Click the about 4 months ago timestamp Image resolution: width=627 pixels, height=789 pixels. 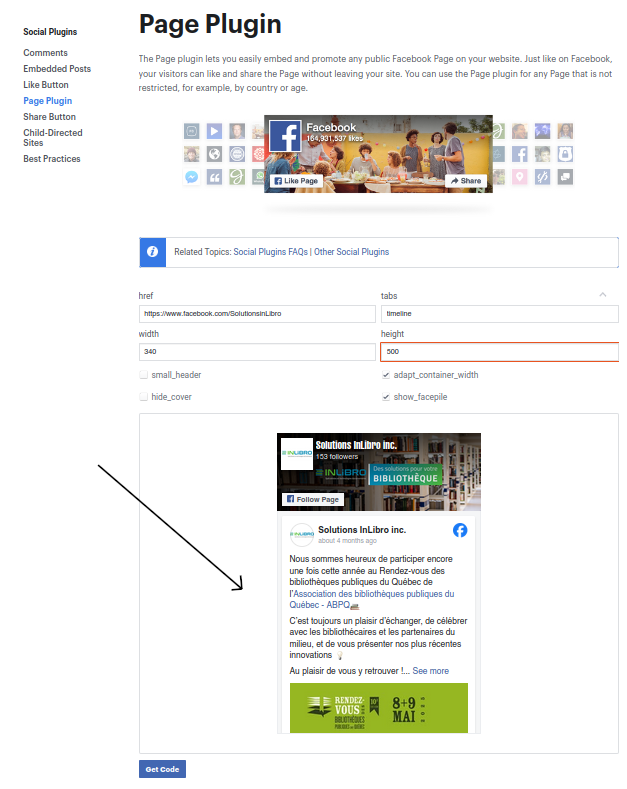click(347, 541)
